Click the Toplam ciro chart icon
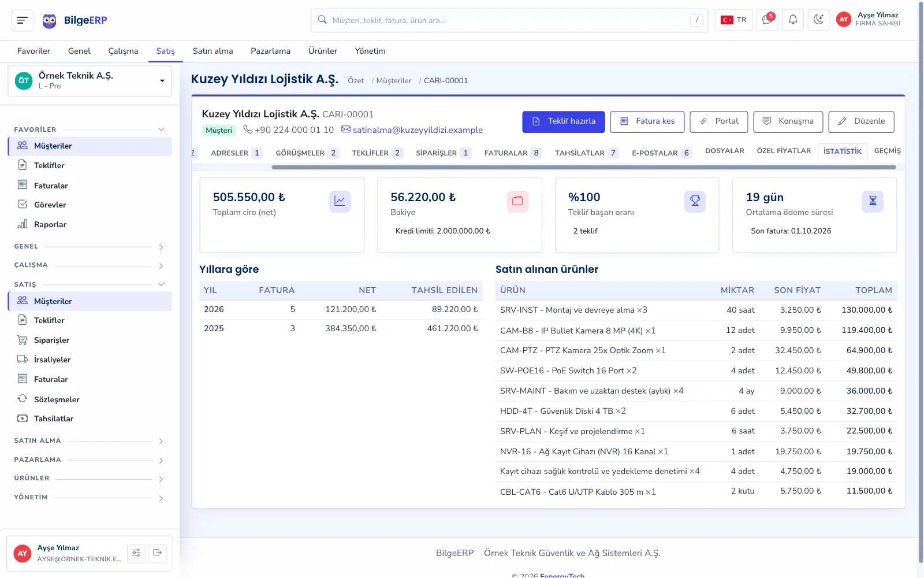Image resolution: width=924 pixels, height=578 pixels. 340,201
